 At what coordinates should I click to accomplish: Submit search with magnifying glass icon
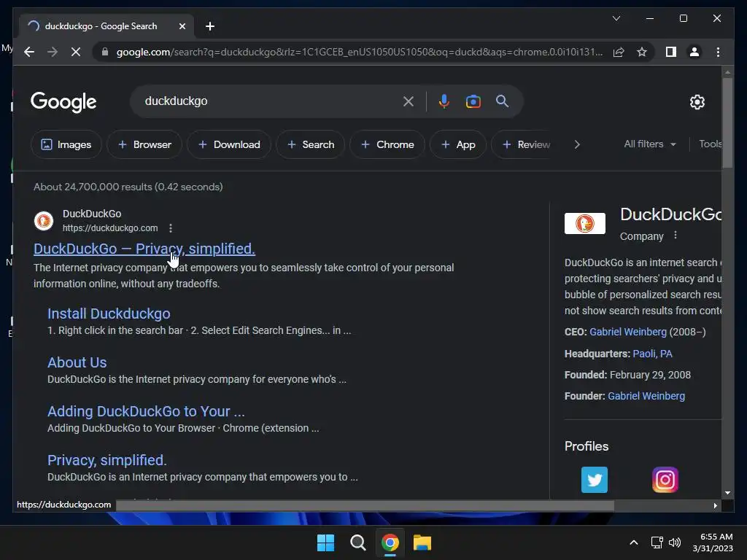[x=502, y=101]
